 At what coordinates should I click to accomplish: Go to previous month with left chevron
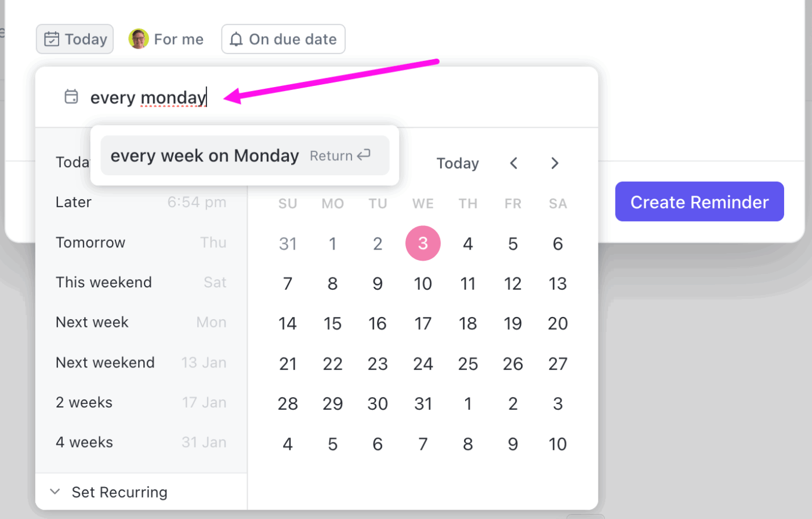pyautogui.click(x=513, y=163)
